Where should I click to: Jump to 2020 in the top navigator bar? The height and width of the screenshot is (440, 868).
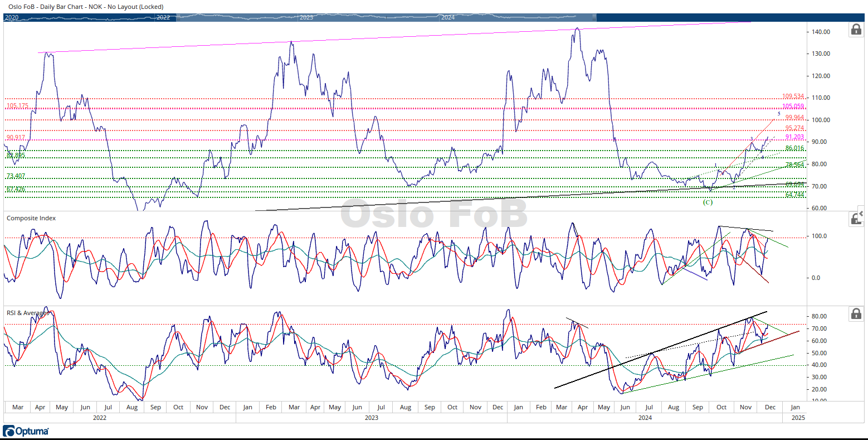[12, 17]
